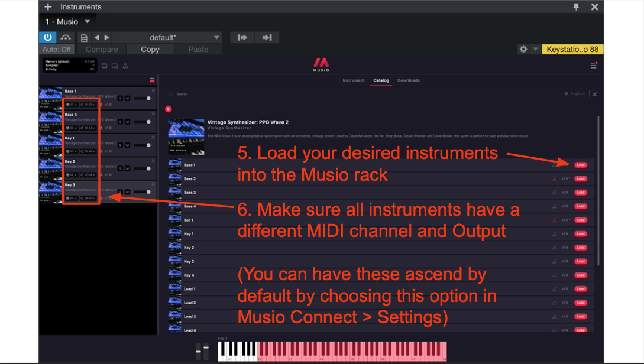The height and width of the screenshot is (364, 644).
Task: Mute the Bass 1 rack instrument
Action: tap(127, 99)
